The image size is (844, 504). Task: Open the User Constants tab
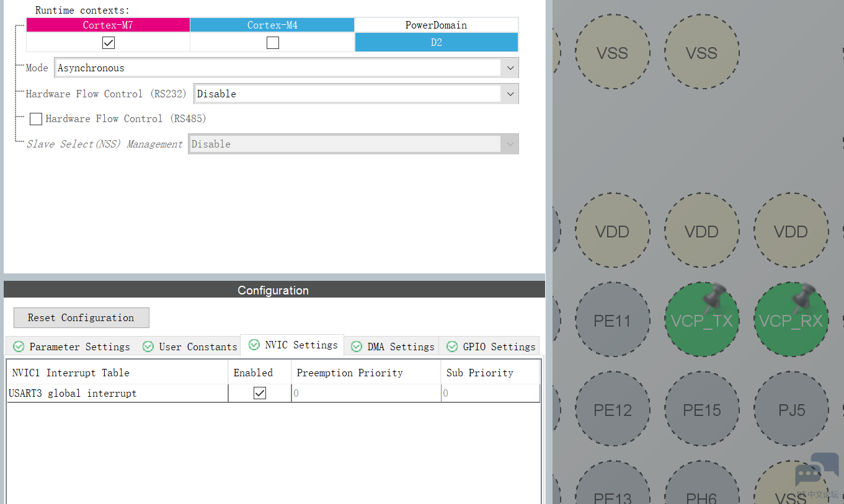tap(190, 347)
